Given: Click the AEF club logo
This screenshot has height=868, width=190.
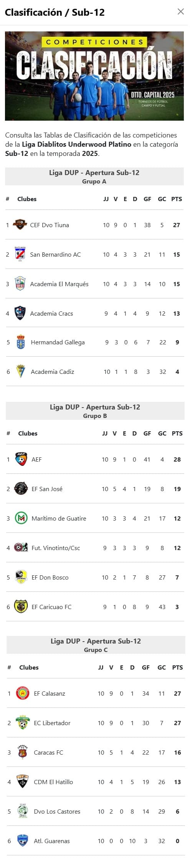Looking at the screenshot, I should [x=21, y=459].
